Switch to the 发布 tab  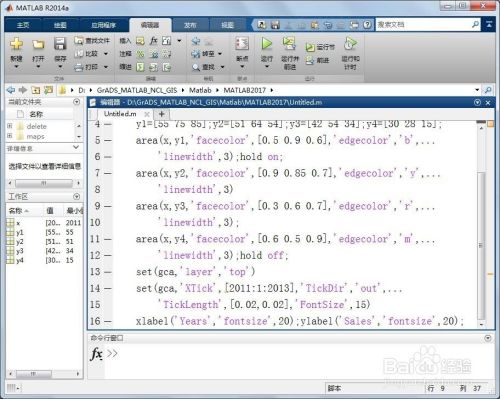tap(190, 25)
